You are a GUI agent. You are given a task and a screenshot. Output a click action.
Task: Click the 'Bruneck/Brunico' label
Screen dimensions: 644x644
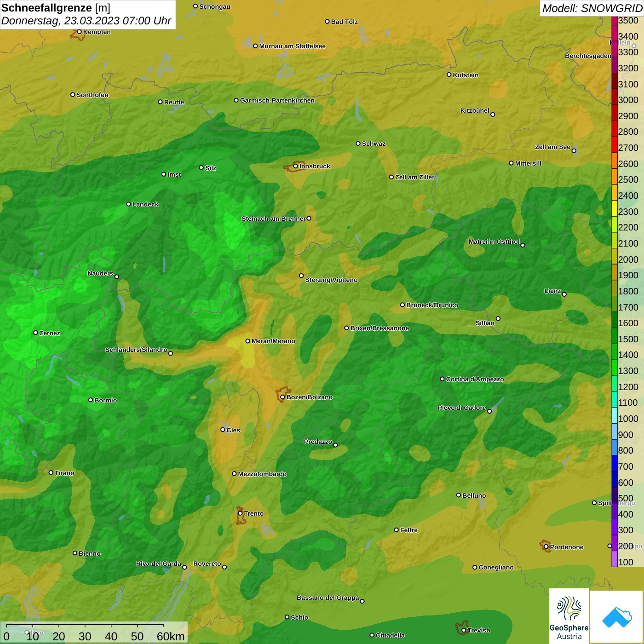(x=432, y=305)
